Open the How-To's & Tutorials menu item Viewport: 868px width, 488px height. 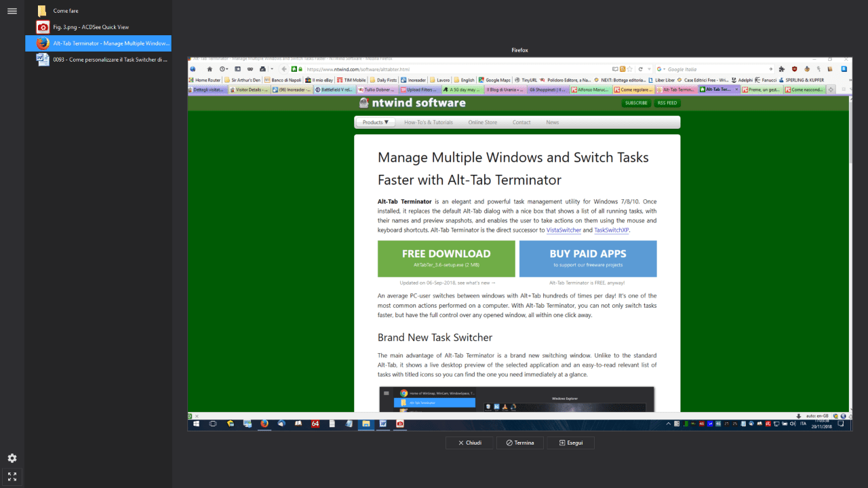pyautogui.click(x=428, y=123)
